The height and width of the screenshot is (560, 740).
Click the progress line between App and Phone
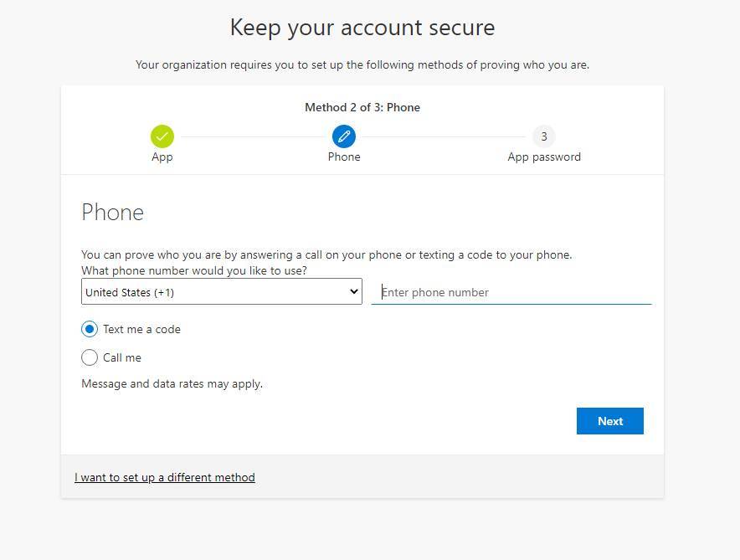pyautogui.click(x=253, y=136)
